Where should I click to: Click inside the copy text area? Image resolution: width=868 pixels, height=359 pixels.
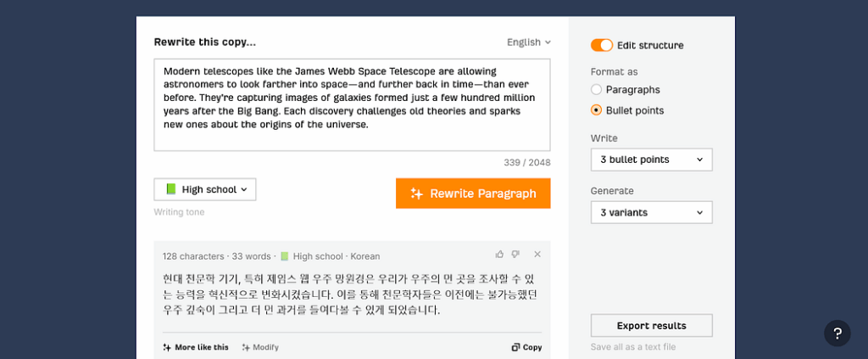[x=352, y=104]
